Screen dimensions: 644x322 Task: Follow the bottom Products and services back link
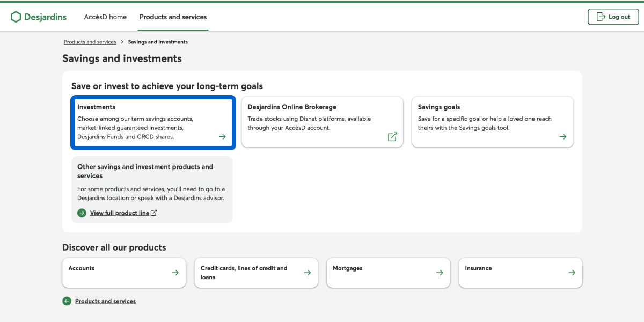[x=105, y=302]
